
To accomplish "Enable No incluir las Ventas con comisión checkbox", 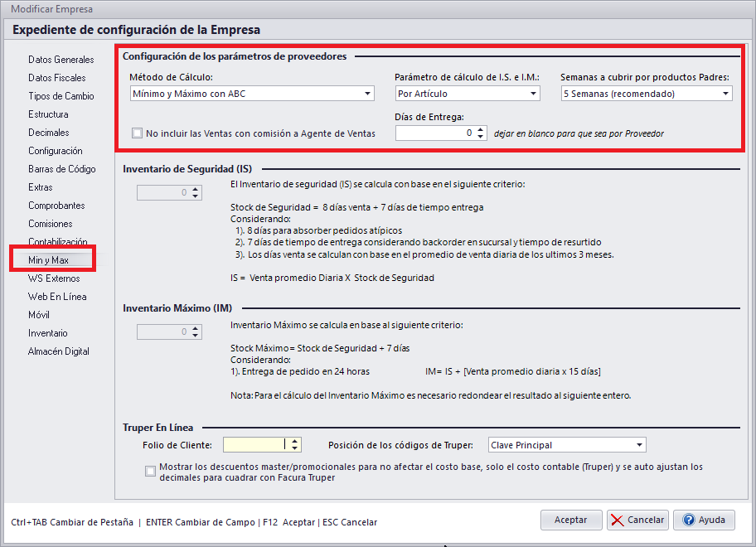I will (137, 133).
